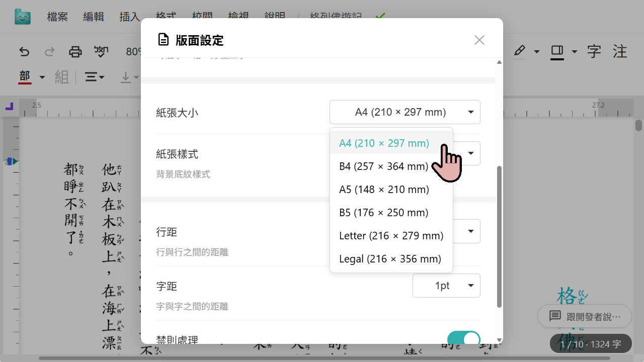644x362 pixels.
Task: Select B4 (257 × 364 mm) option
Action: pyautogui.click(x=391, y=166)
